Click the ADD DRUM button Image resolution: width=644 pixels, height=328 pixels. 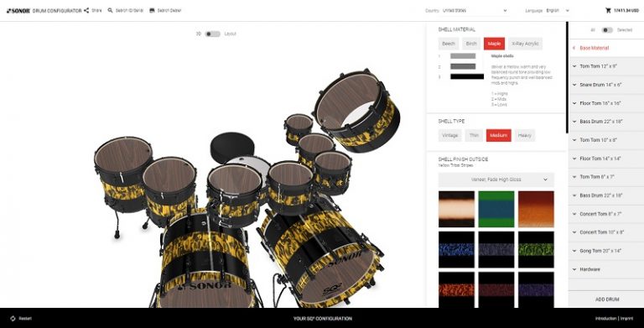click(x=606, y=299)
